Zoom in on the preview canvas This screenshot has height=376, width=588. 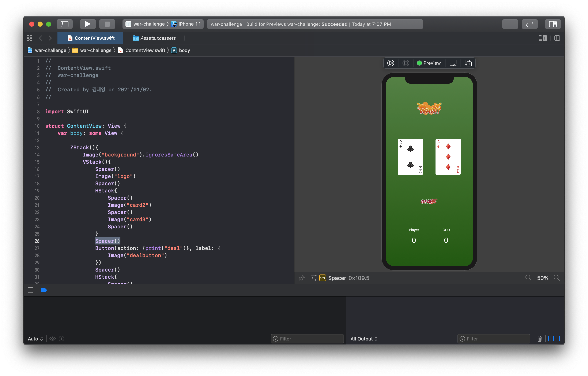pos(557,278)
